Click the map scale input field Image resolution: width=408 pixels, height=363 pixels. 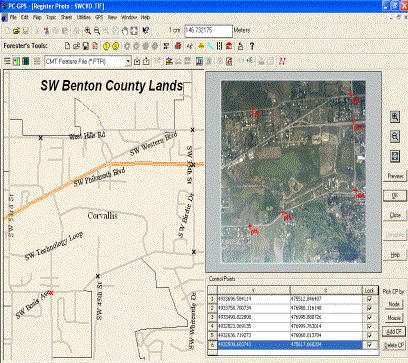tap(208, 31)
